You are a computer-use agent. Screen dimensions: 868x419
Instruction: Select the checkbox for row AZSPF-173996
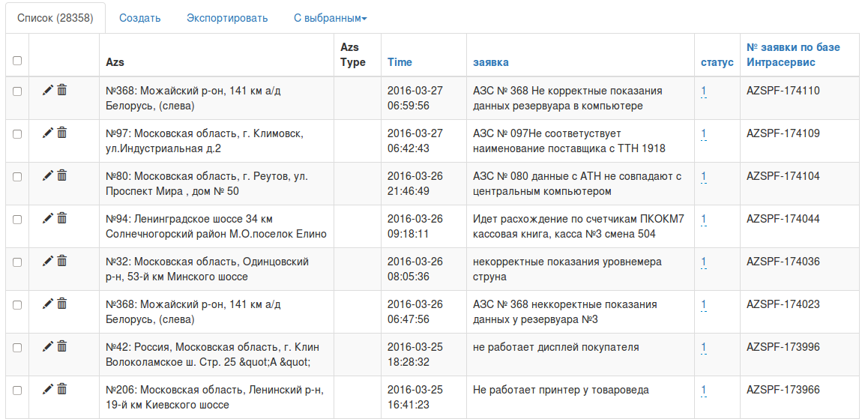tap(17, 348)
